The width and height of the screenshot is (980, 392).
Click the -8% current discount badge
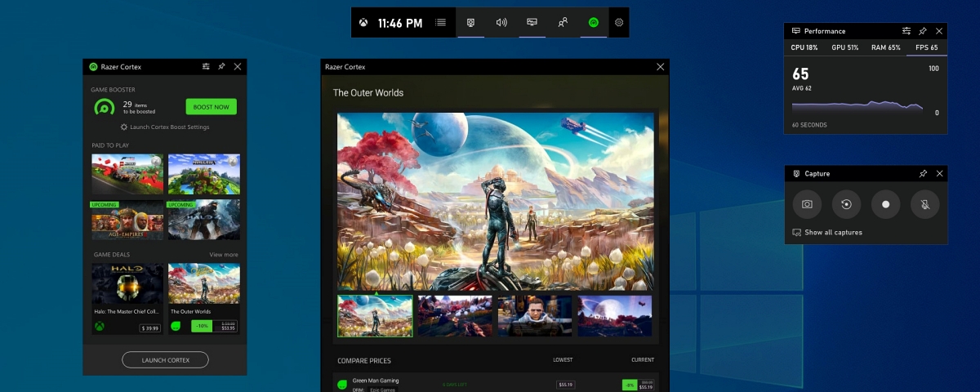pos(629,385)
